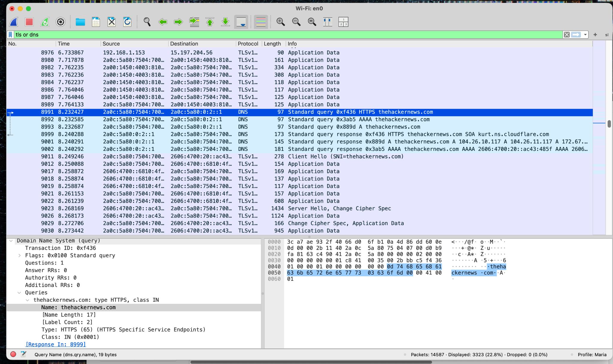Select packet 8999 DNS response row
Image resolution: width=613 pixels, height=364 pixels.
click(300, 134)
